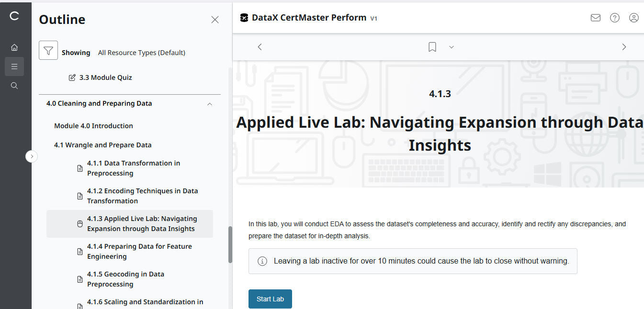Open the mail messages icon
Screen dimensions: 644x309
click(595, 18)
